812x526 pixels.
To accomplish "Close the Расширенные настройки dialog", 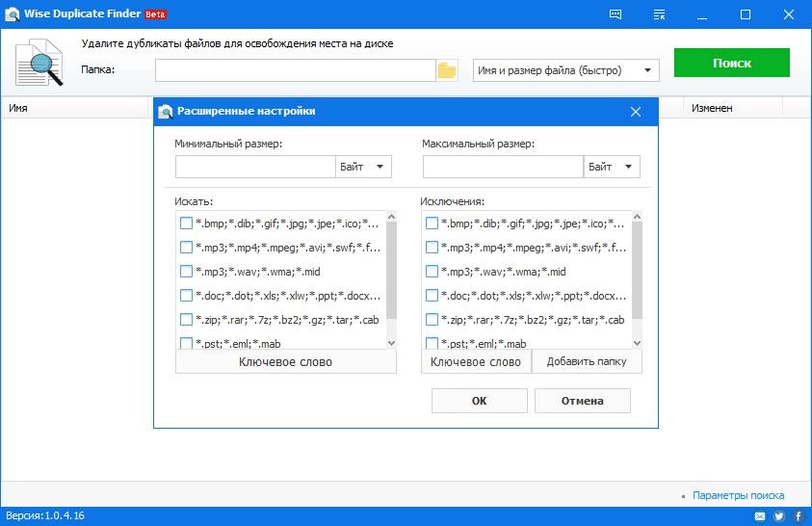I will coord(636,112).
